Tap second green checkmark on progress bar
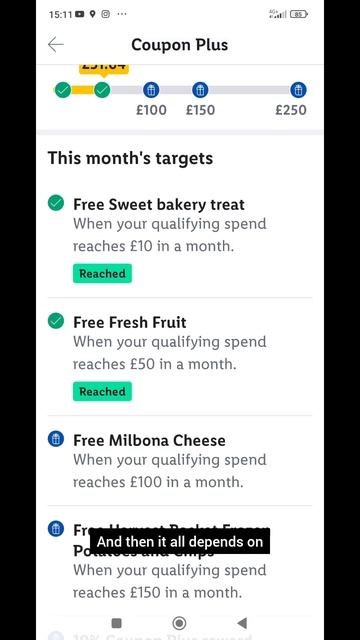The height and width of the screenshot is (640, 360). [x=102, y=90]
